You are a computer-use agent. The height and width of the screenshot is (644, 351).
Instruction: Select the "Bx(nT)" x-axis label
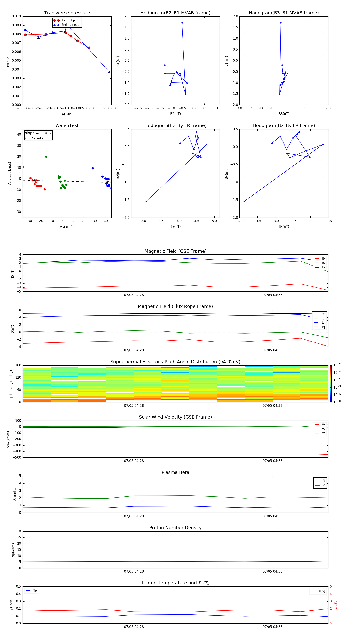tap(284, 227)
